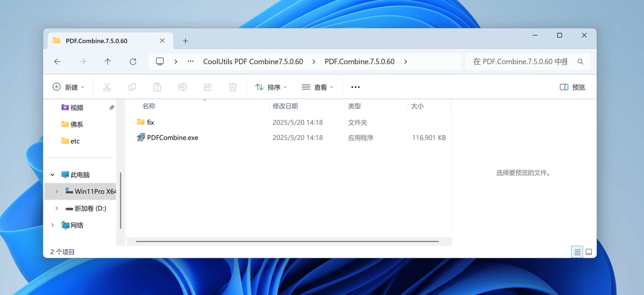Click CoolUtils PDF Combine7.5.0.60 breadcrumb
This screenshot has height=295, width=644.
pyautogui.click(x=253, y=62)
